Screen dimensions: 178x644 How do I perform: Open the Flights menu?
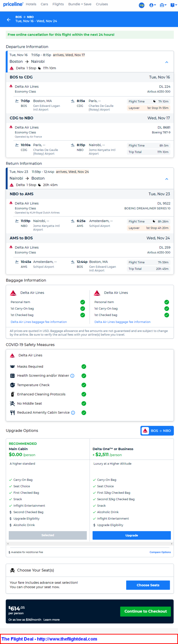pyautogui.click(x=58, y=4)
